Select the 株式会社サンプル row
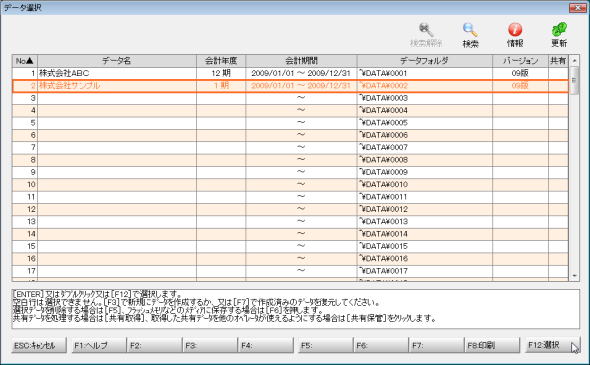The width and height of the screenshot is (590, 365). pyautogui.click(x=290, y=86)
